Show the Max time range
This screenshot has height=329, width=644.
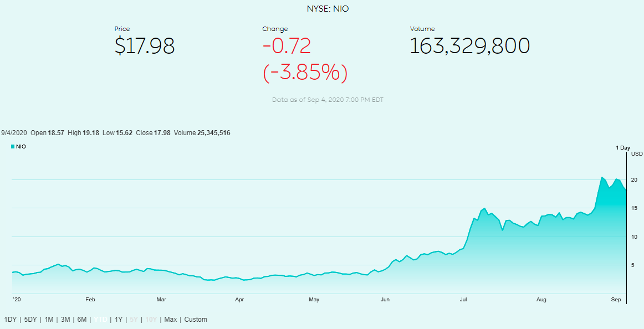point(171,319)
